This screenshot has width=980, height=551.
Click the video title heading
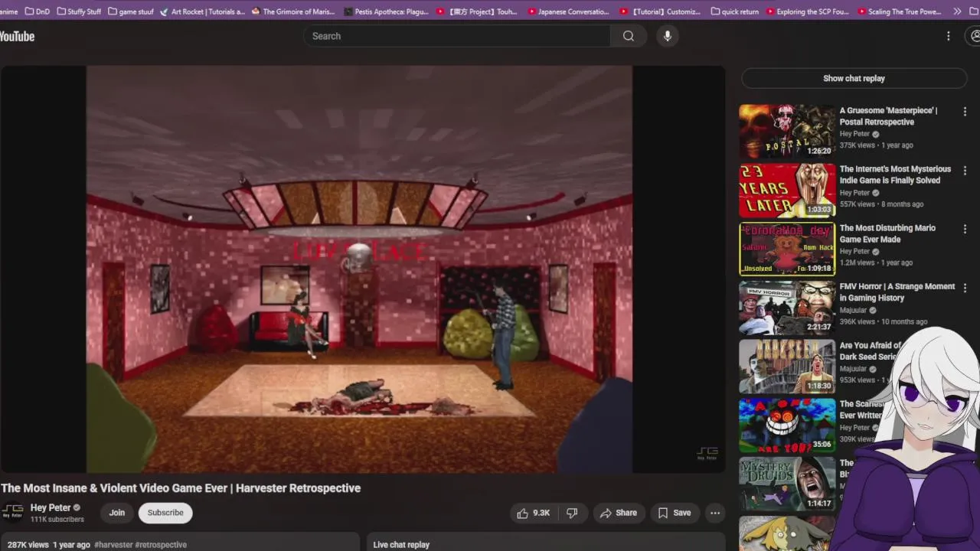tap(181, 487)
